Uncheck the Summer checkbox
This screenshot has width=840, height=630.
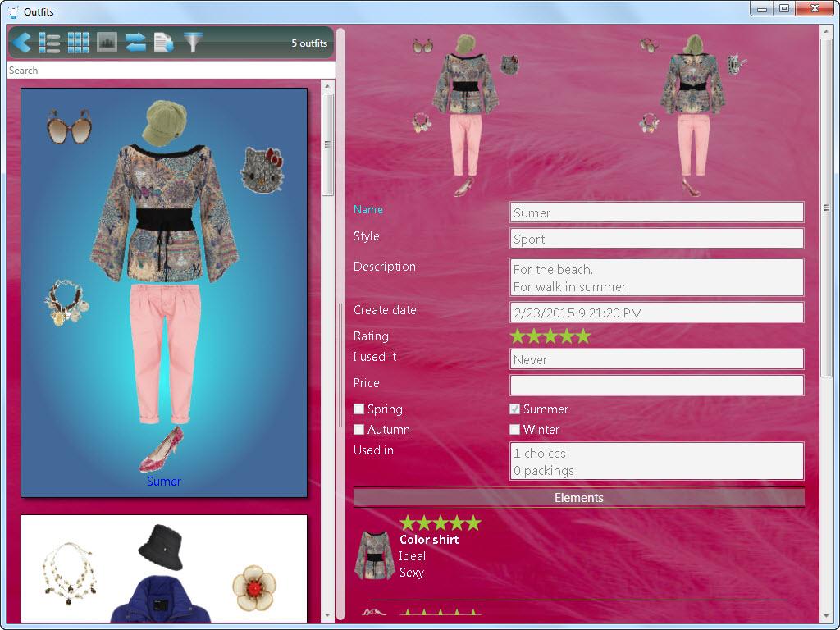tap(515, 409)
